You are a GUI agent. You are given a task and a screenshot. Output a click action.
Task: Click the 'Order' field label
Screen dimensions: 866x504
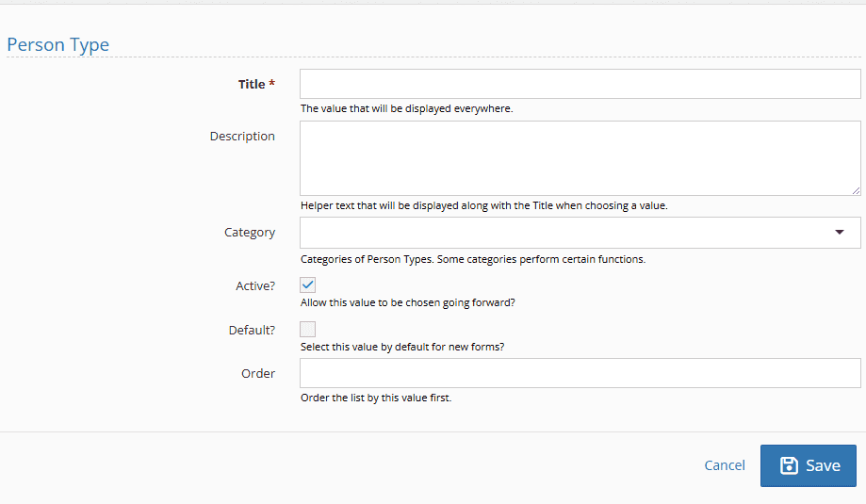click(x=258, y=374)
